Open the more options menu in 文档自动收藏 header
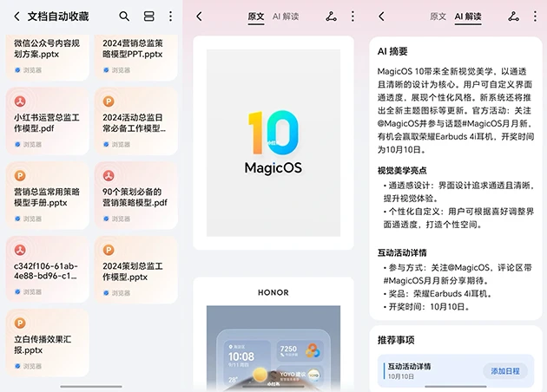The width and height of the screenshot is (547, 392). 170,16
